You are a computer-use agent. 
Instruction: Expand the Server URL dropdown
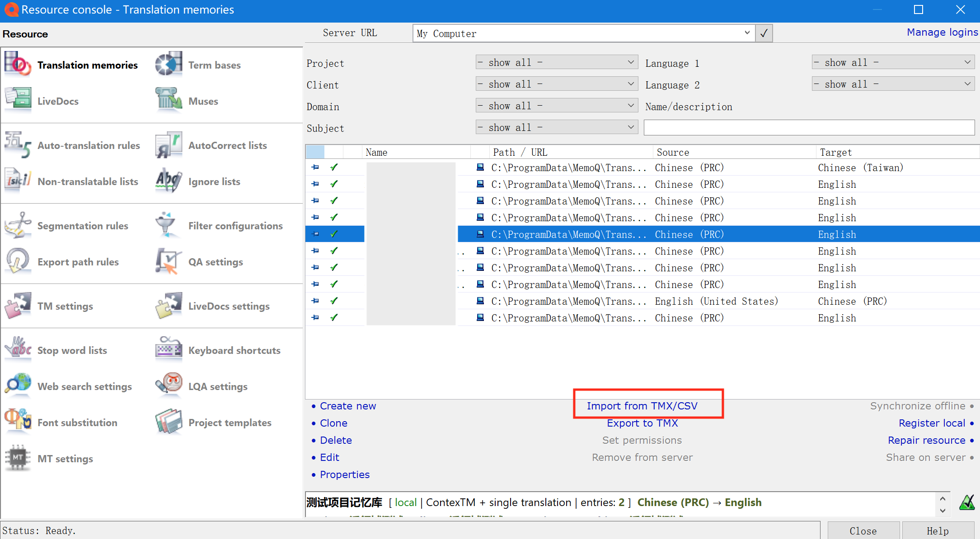coord(747,33)
